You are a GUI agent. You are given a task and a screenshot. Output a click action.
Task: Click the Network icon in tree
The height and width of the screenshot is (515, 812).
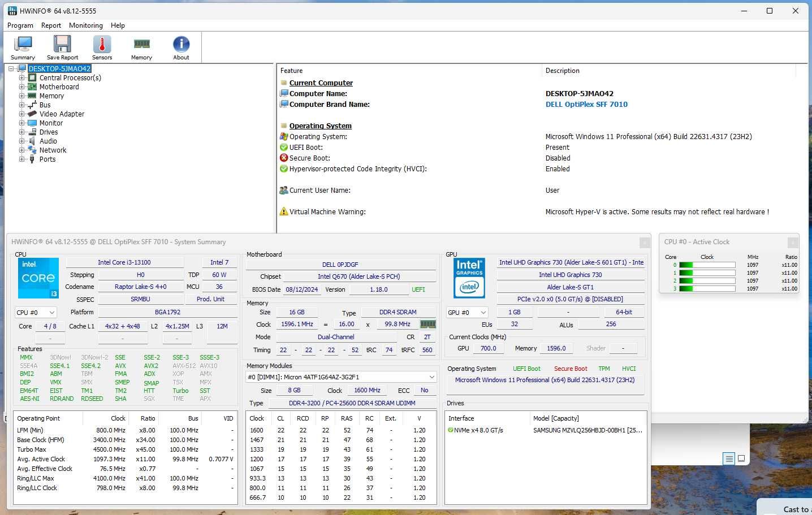pyautogui.click(x=32, y=150)
